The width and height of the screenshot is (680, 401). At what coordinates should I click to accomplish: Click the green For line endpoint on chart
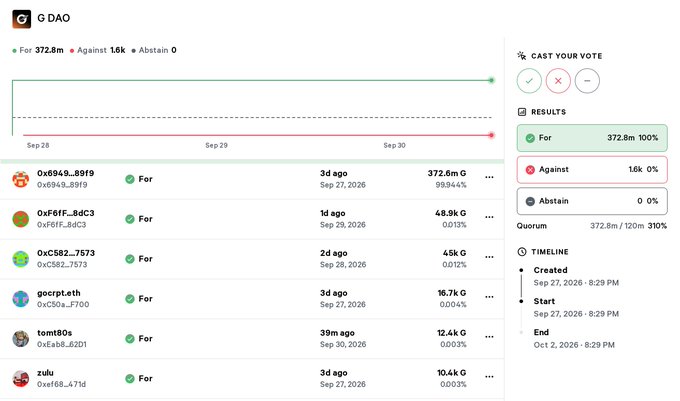491,80
